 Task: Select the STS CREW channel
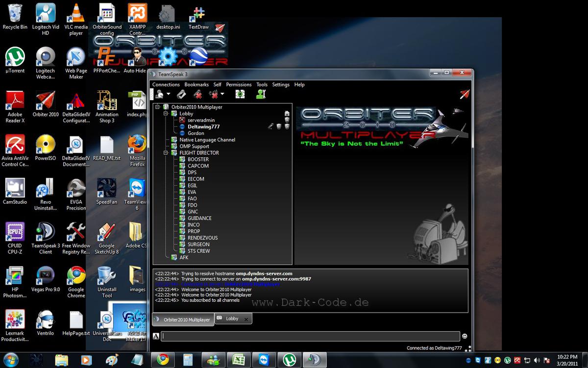click(198, 251)
